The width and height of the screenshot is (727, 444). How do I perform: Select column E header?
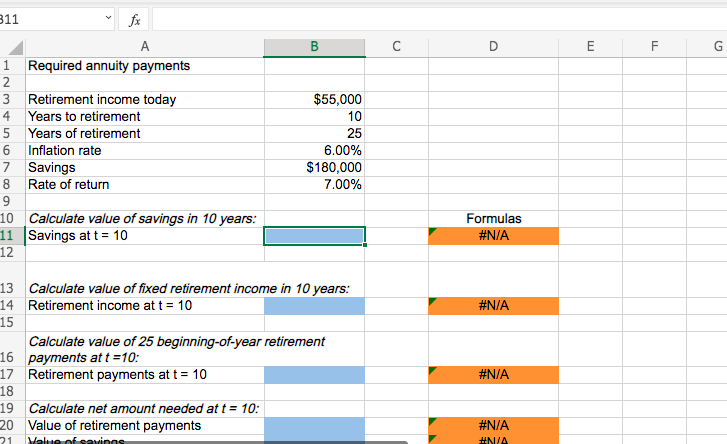pyautogui.click(x=590, y=47)
